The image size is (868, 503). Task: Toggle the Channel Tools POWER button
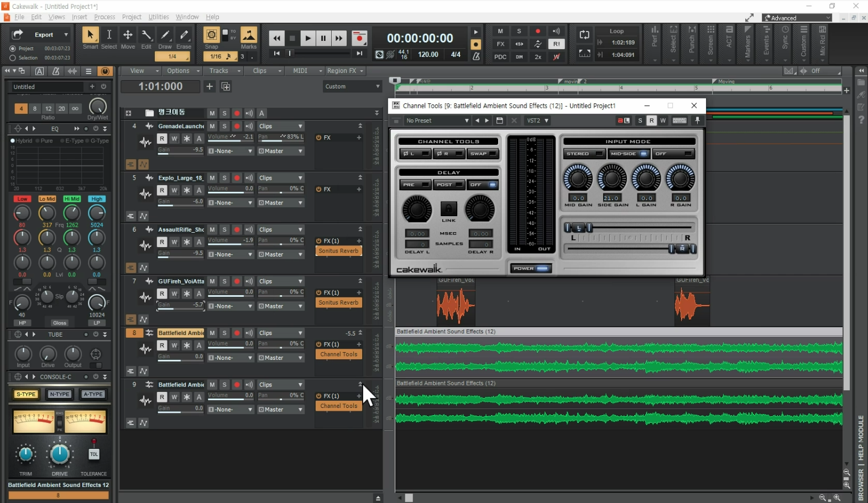(x=531, y=269)
